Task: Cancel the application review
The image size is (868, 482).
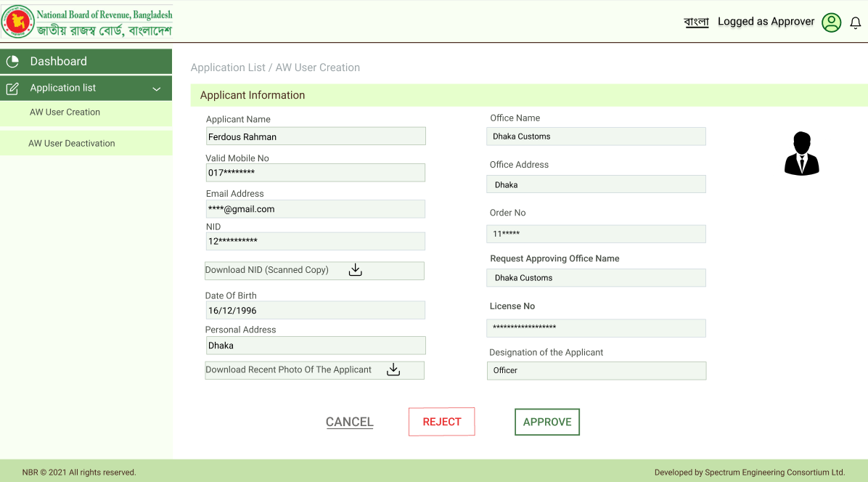Action: 349,422
